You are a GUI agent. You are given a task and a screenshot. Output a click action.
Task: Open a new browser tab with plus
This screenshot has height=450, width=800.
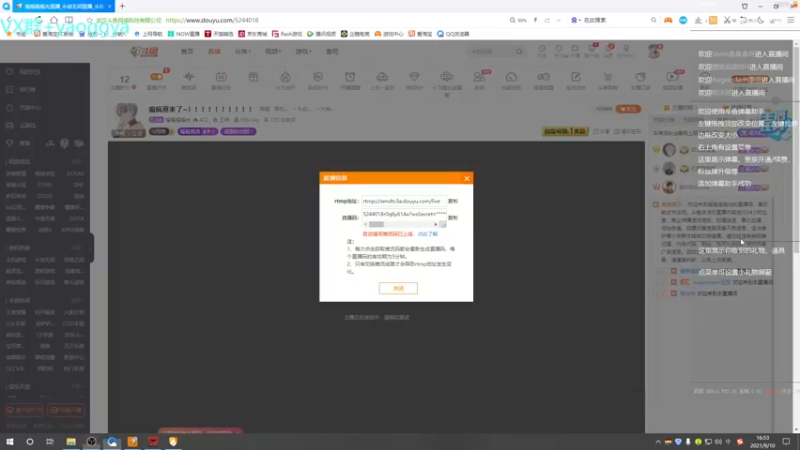[x=122, y=6]
